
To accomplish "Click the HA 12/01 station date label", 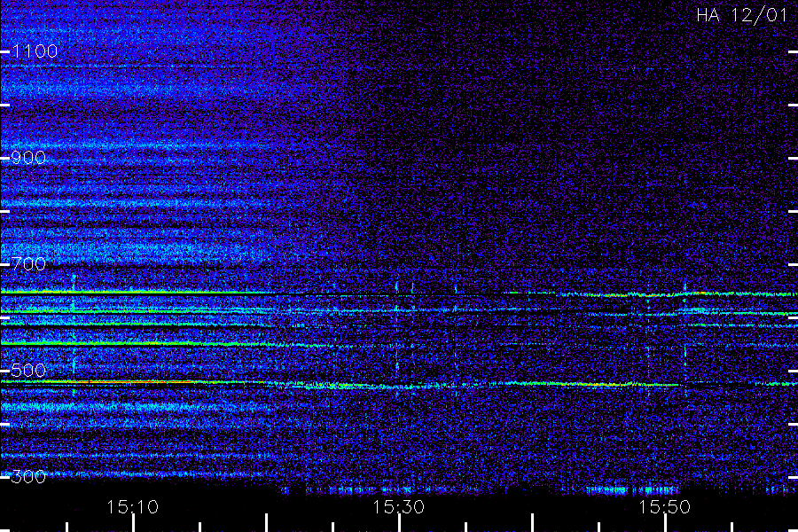I will click(x=742, y=15).
